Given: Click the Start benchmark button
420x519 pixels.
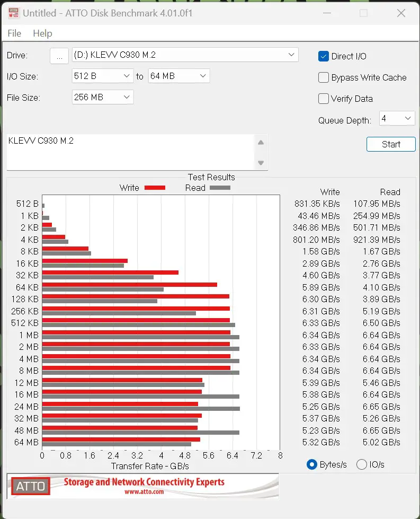Looking at the screenshot, I should pyautogui.click(x=391, y=144).
